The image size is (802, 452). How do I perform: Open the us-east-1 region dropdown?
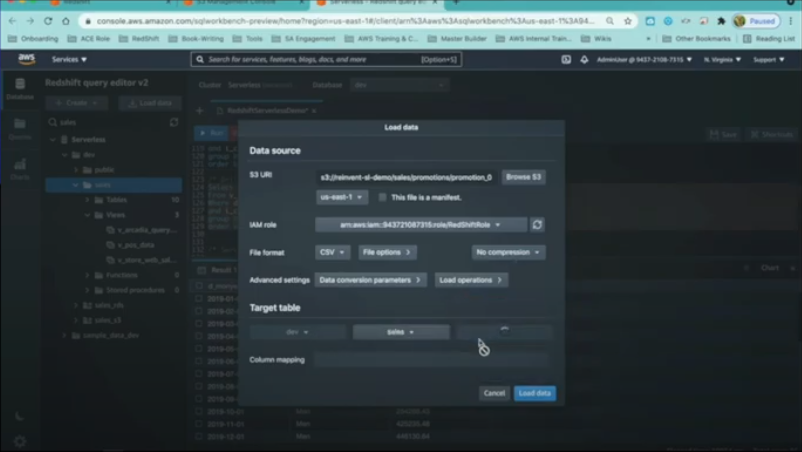coord(342,197)
